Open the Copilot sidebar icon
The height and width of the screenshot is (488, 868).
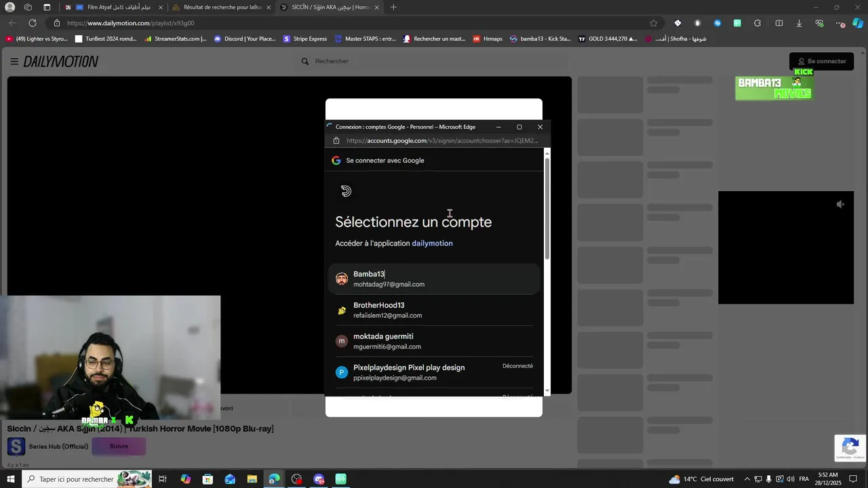pyautogui.click(x=858, y=23)
